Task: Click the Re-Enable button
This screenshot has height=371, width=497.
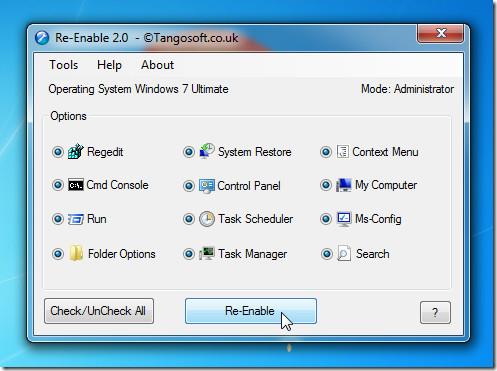Action: [x=251, y=311]
